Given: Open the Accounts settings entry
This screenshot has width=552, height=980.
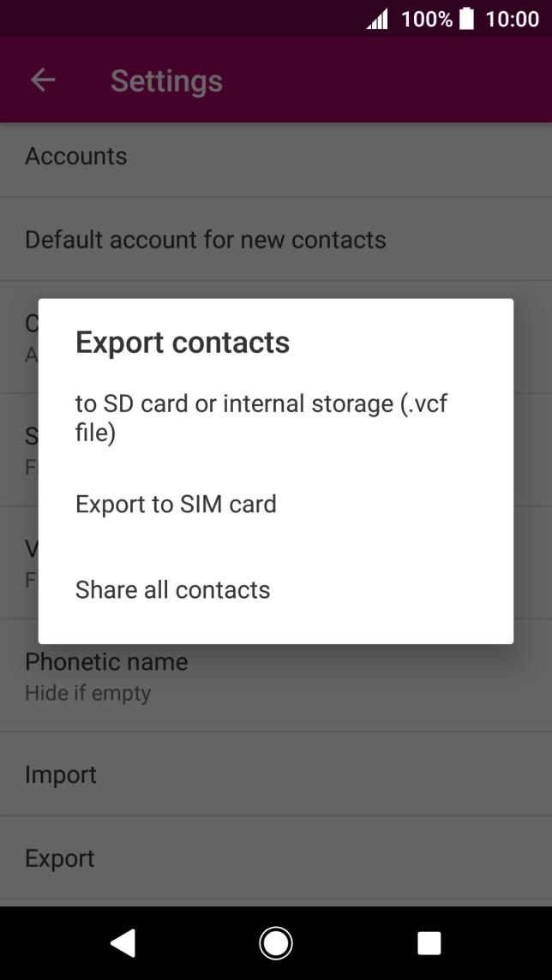Looking at the screenshot, I should click(75, 156).
